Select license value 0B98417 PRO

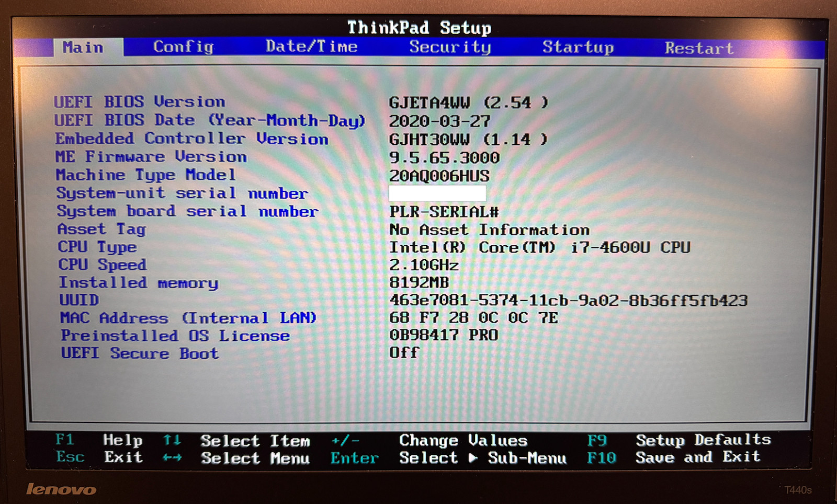[x=444, y=335]
